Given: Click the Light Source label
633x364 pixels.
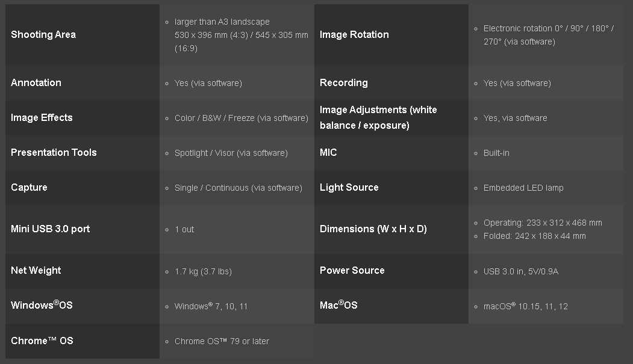Looking at the screenshot, I should click(x=349, y=188).
